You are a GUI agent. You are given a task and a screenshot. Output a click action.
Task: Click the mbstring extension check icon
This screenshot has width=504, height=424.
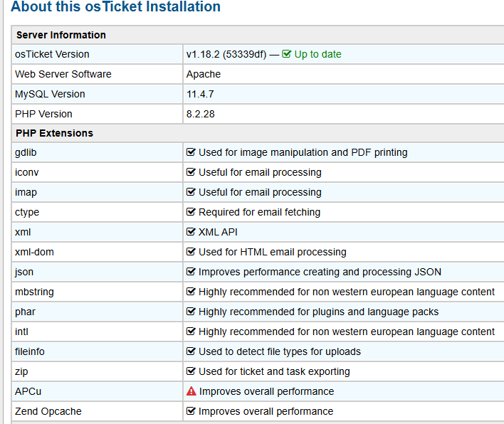(191, 292)
